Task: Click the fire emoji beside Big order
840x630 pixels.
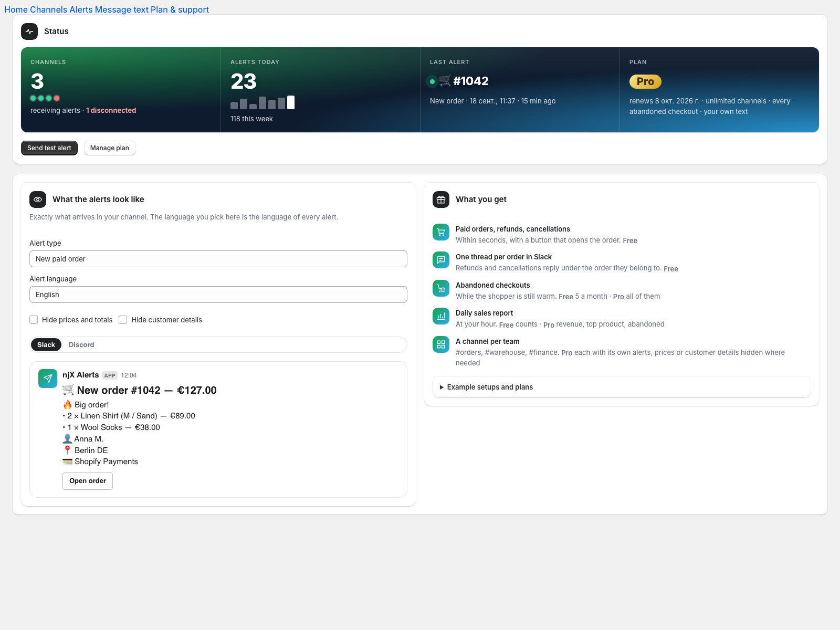Action: [67, 405]
